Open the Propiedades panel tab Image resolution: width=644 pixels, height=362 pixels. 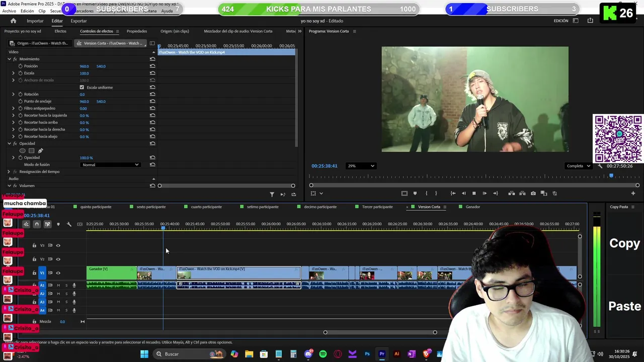click(x=137, y=31)
